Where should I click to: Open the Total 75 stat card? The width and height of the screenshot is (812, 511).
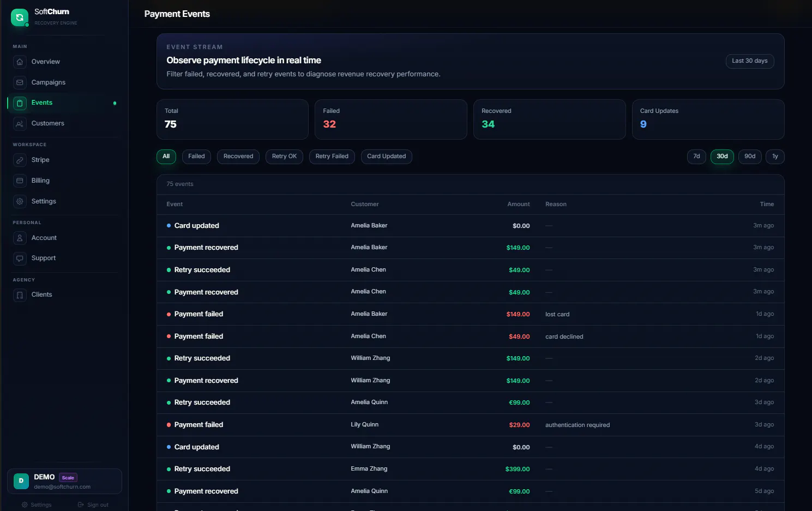232,119
